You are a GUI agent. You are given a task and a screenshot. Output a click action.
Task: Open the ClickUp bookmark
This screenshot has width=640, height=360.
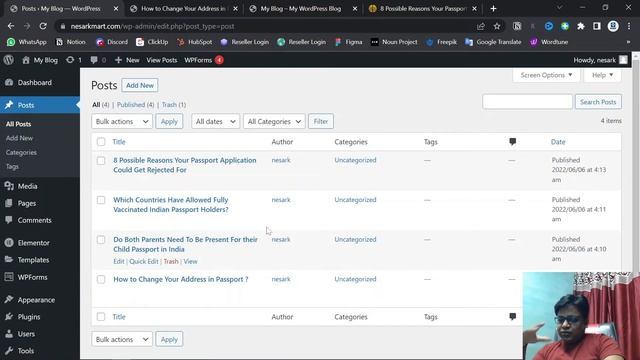(152, 42)
